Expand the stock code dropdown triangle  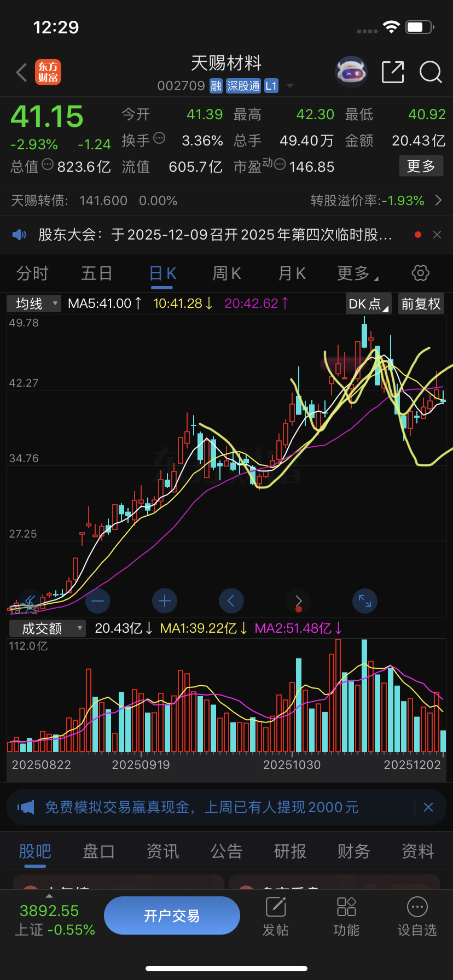[290, 86]
